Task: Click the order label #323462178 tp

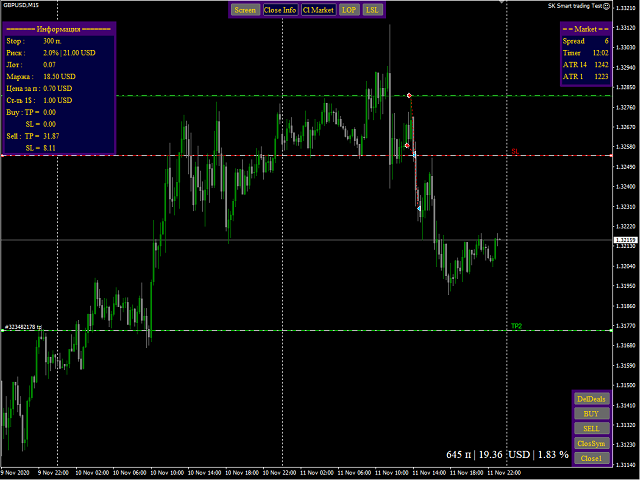Action: click(23, 327)
